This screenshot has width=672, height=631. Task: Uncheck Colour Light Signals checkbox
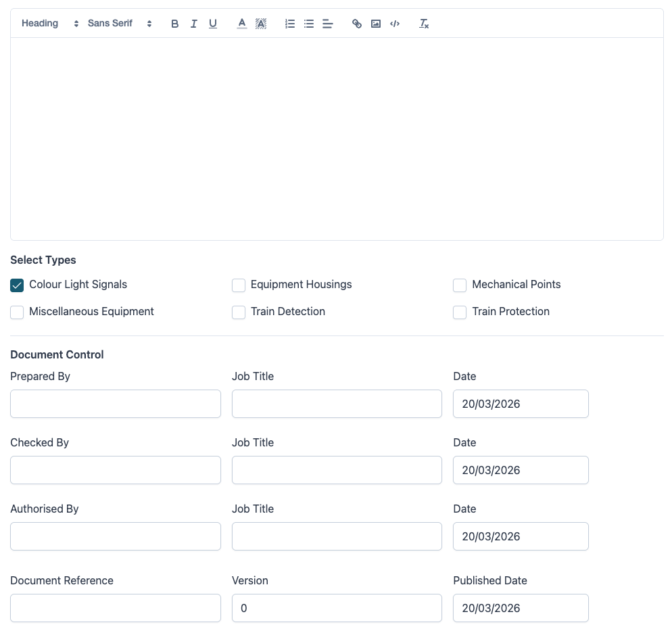[x=17, y=285]
